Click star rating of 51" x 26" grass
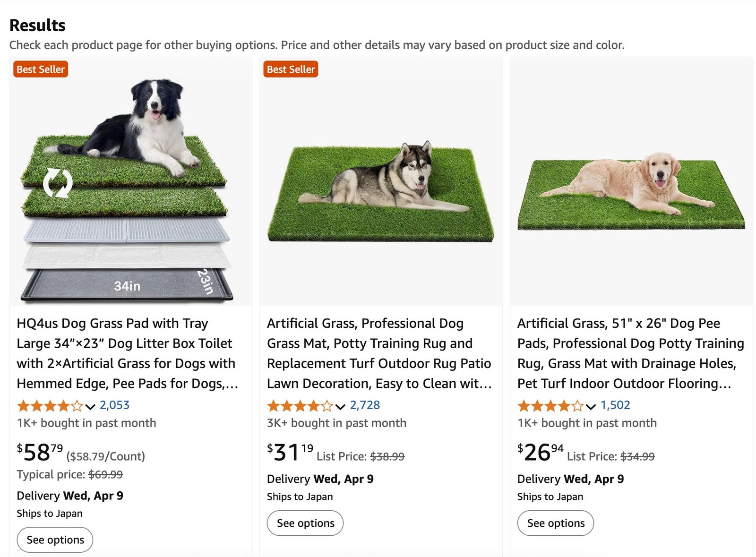Viewport: 756px width, 557px height. (x=550, y=405)
